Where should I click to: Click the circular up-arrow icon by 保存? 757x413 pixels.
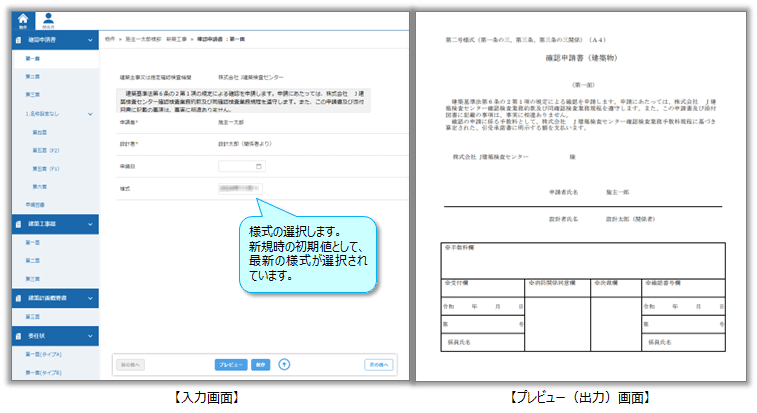(x=284, y=365)
